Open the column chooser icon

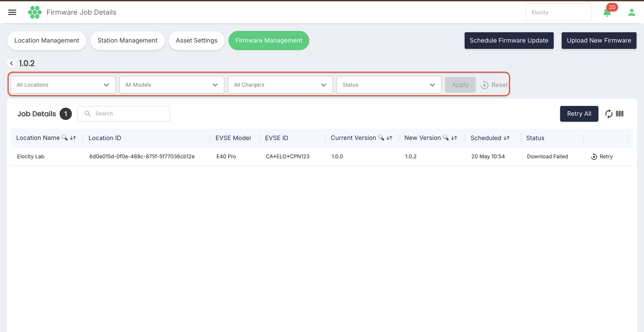(x=619, y=114)
